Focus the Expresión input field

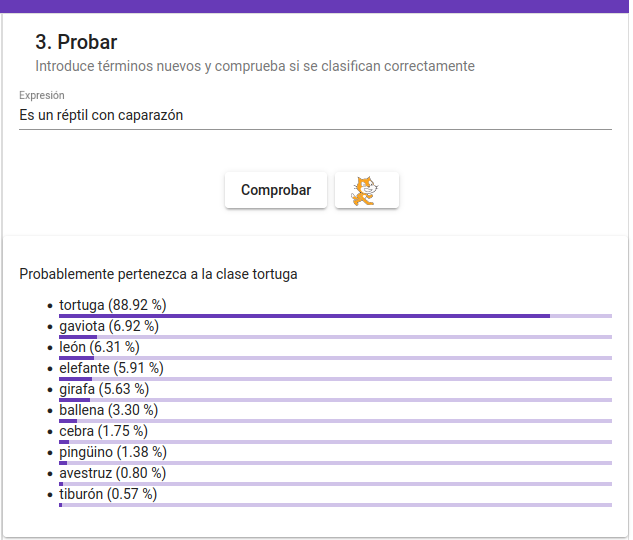[x=315, y=115]
